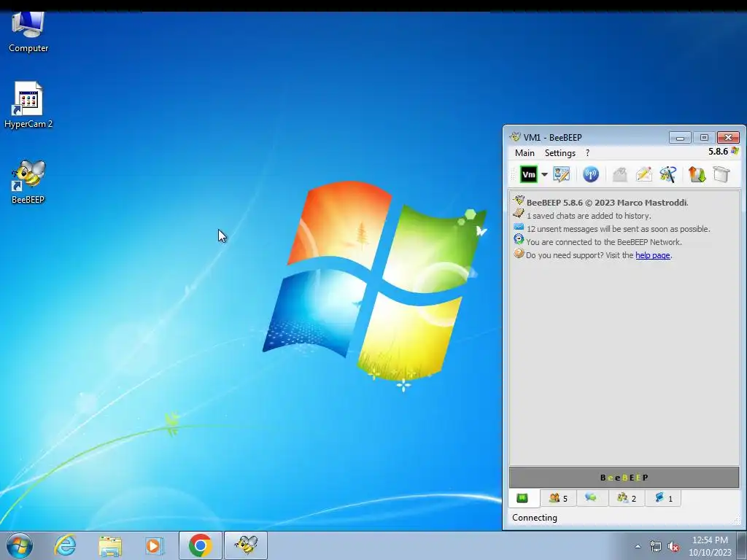Click the group wand toolbar icon
Viewport: 747px width, 560px height.
668,174
